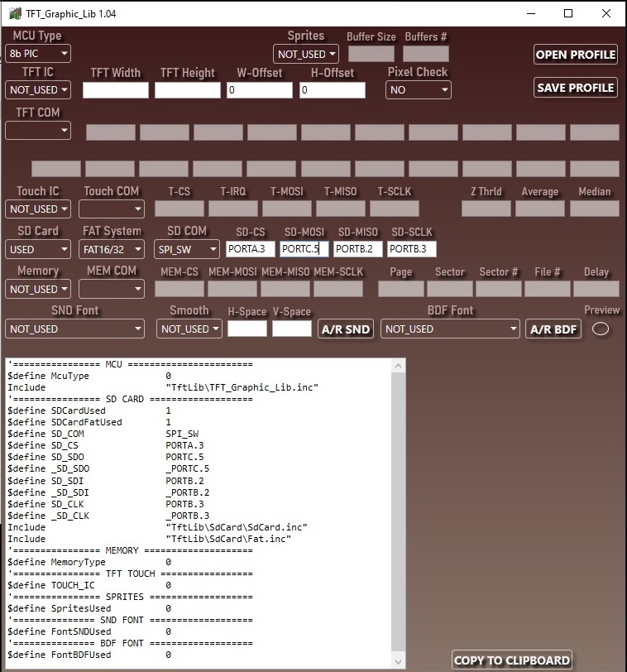Focus the TFT Width input field
Image resolution: width=627 pixels, height=672 pixels.
pos(116,90)
